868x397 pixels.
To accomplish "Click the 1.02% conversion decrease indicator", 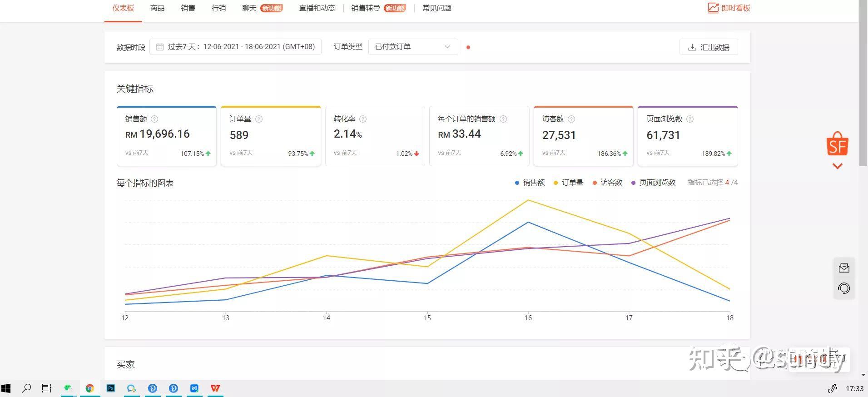I will point(407,154).
